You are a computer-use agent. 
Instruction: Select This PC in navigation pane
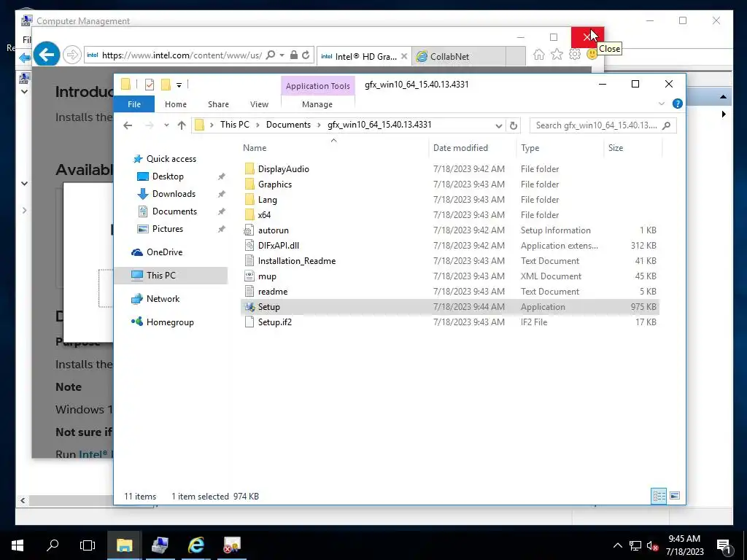coord(160,275)
